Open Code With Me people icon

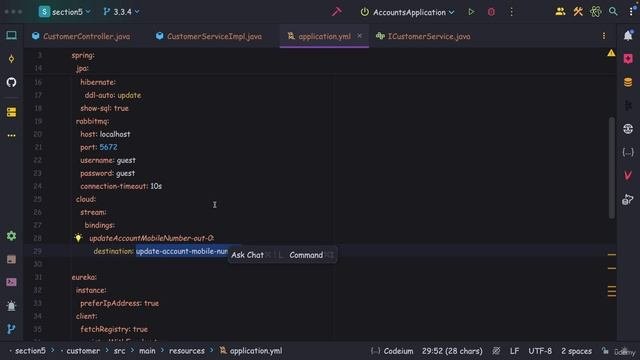point(560,12)
